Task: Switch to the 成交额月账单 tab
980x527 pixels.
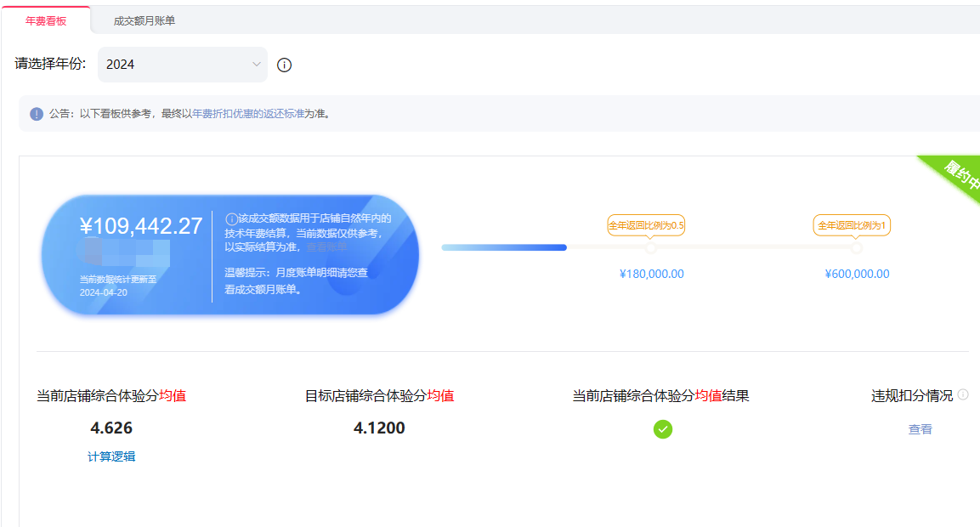Action: (144, 20)
